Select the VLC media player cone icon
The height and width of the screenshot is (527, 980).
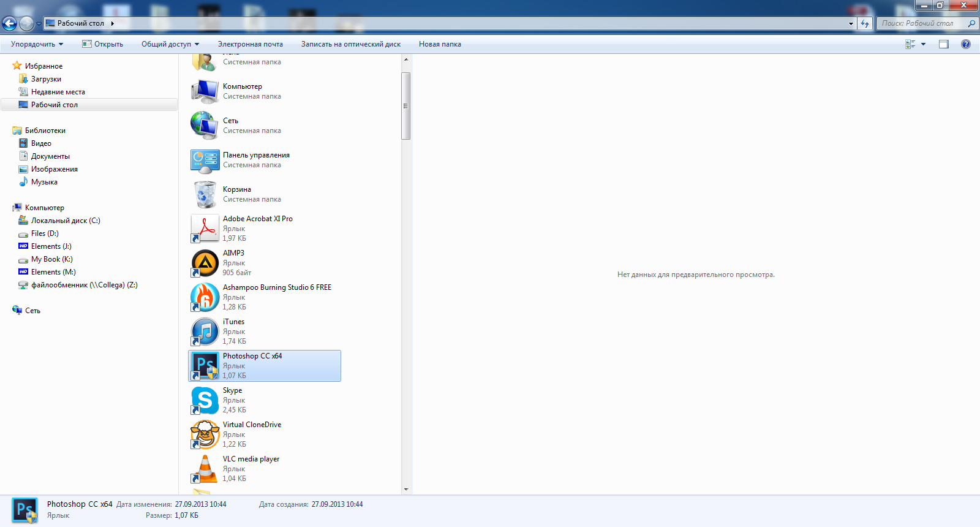(205, 469)
